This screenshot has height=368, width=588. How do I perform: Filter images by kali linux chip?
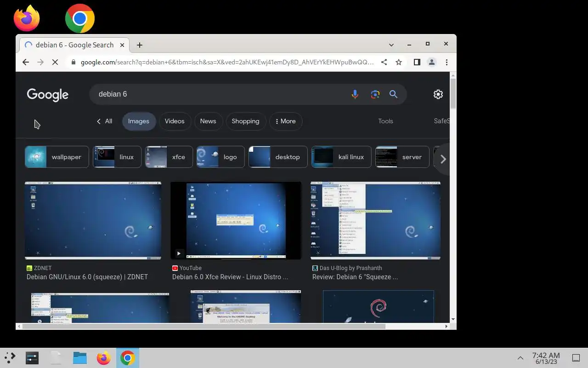tap(341, 157)
